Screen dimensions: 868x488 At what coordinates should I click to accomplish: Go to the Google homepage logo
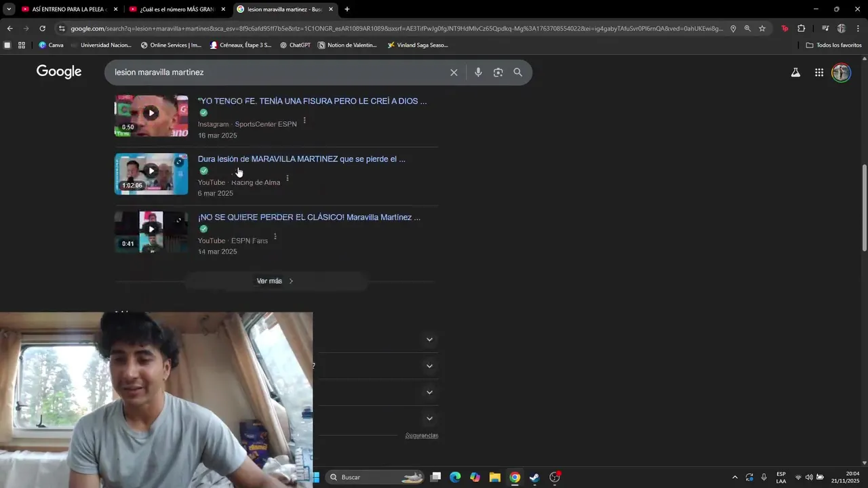tap(59, 72)
